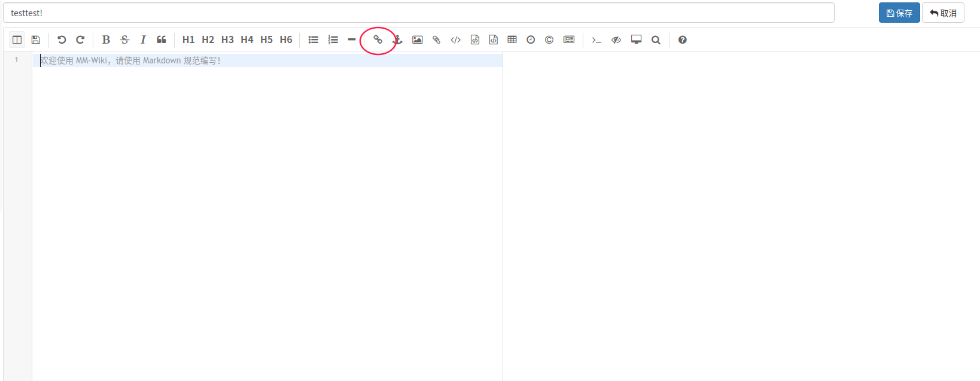This screenshot has width=980, height=381.
Task: Insert a block quote
Action: (162, 39)
